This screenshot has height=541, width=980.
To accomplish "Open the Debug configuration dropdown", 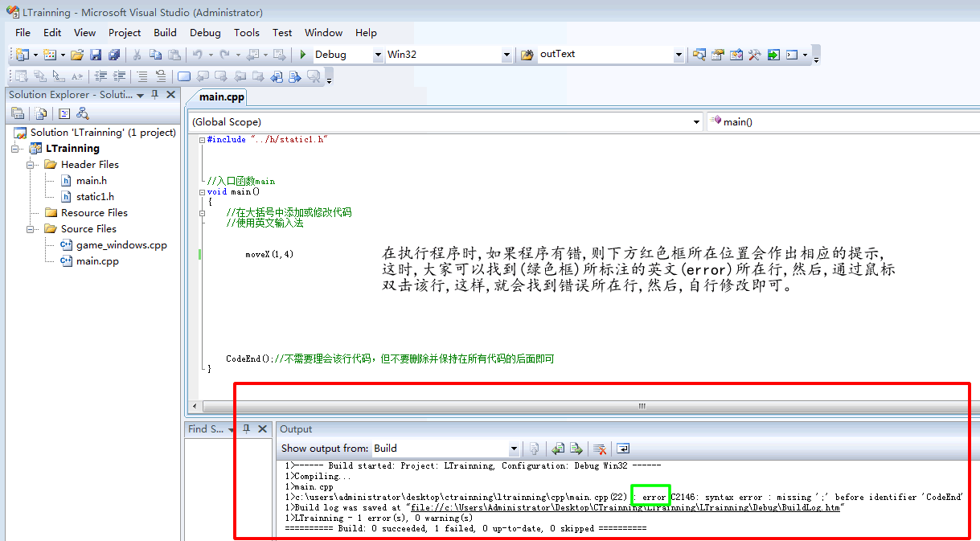I will [378, 55].
